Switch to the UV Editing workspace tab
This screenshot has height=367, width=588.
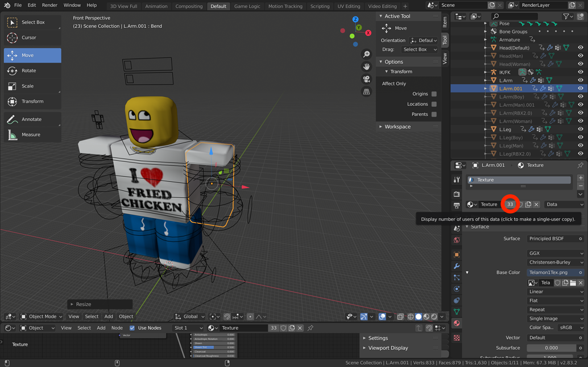click(349, 6)
